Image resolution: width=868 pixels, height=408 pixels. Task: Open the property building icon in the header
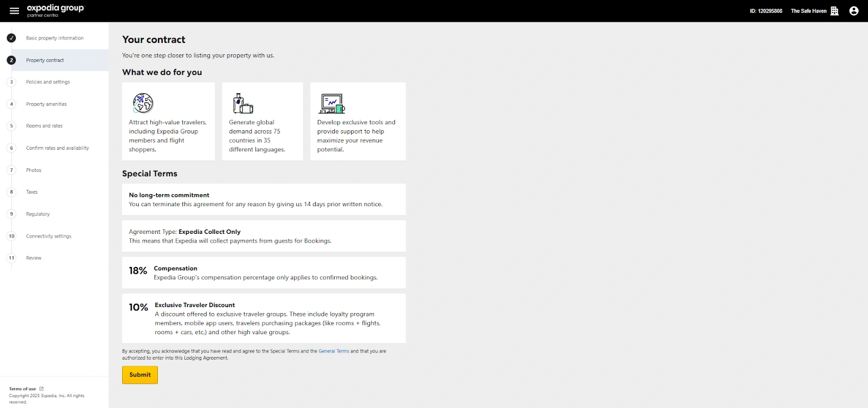(x=834, y=11)
